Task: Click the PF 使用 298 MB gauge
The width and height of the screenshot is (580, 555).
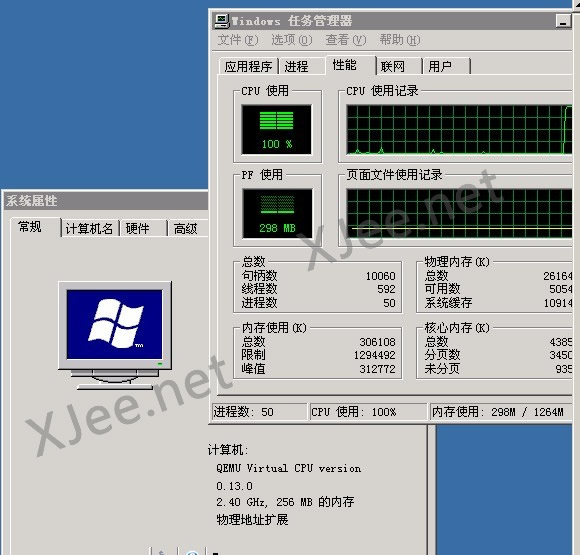Action: tap(277, 213)
